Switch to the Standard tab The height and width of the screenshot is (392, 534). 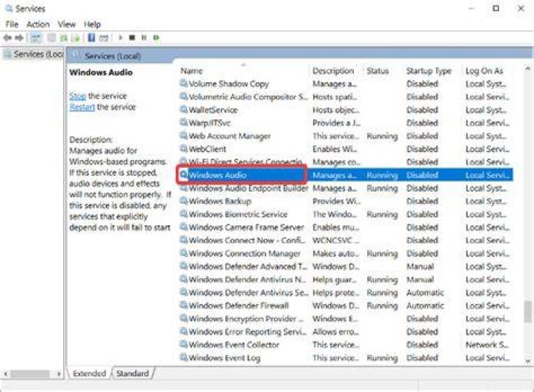(x=133, y=373)
